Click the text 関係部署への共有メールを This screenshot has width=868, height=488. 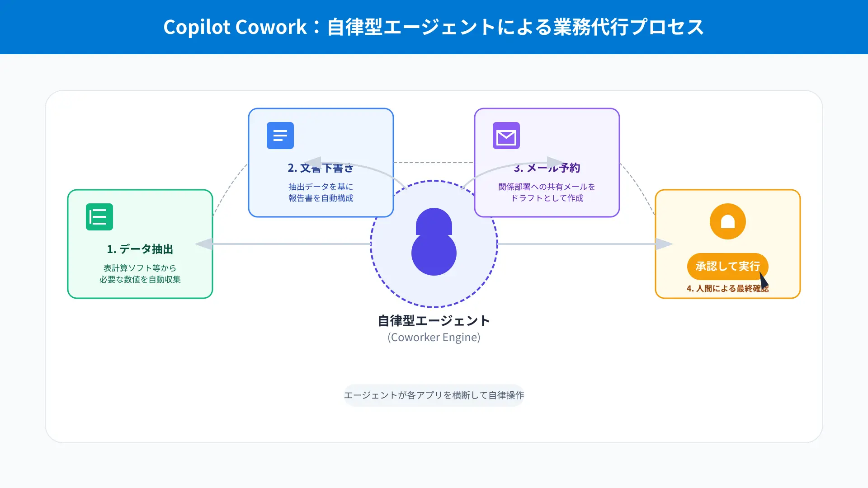547,187
